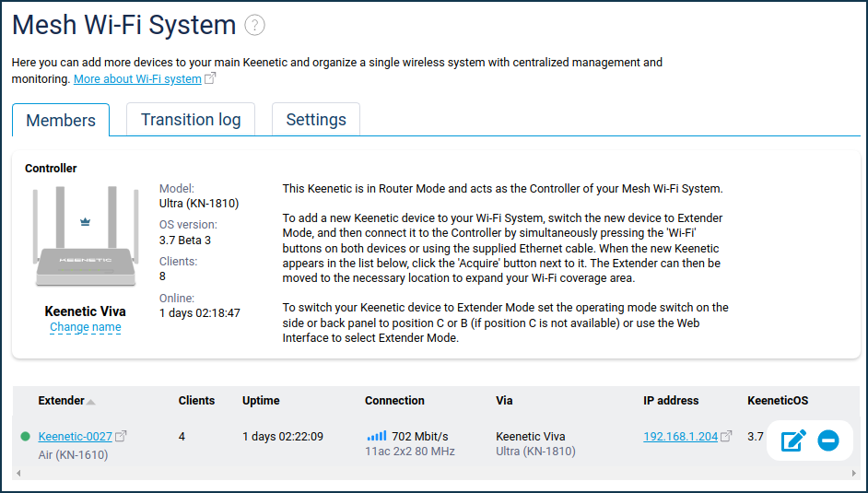Click the IP address column header

pos(671,401)
